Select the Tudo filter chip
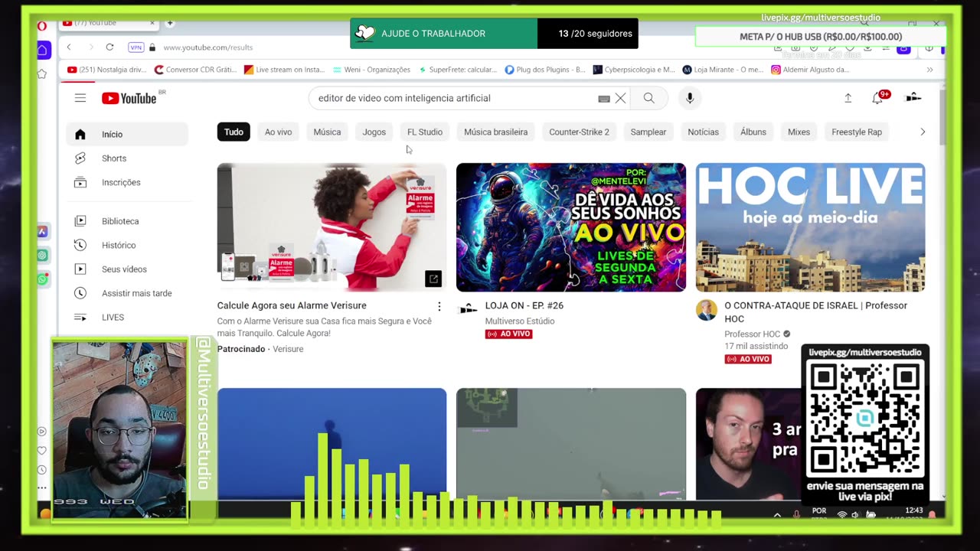 pyautogui.click(x=234, y=132)
